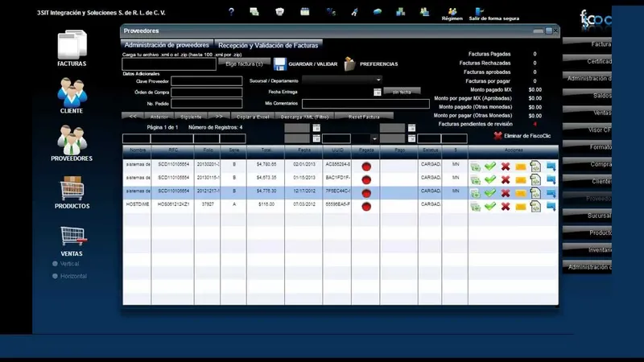The height and width of the screenshot is (362, 644).
Task: Click the Mis Comentarios input field
Action: (365, 104)
